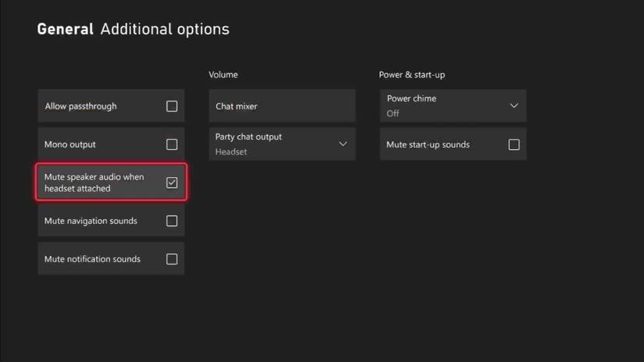Open the Chat mixer settings
Viewport: 644px width, 362px height.
(282, 106)
